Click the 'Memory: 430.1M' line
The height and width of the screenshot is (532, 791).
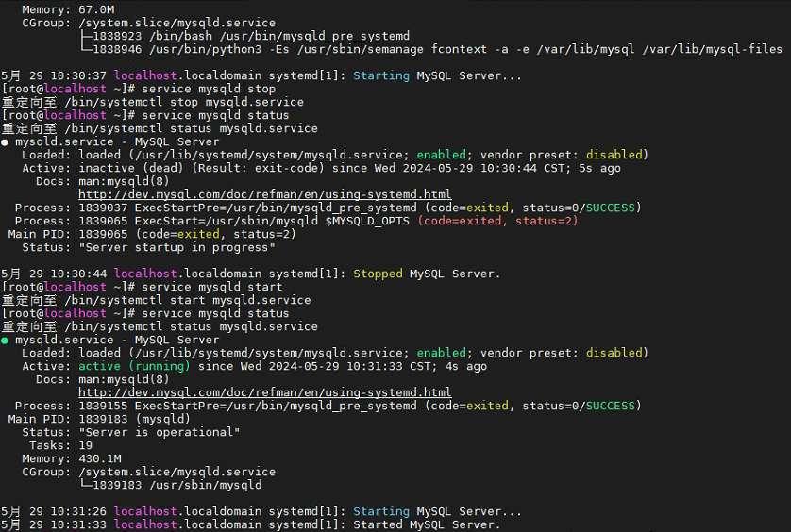(72, 458)
